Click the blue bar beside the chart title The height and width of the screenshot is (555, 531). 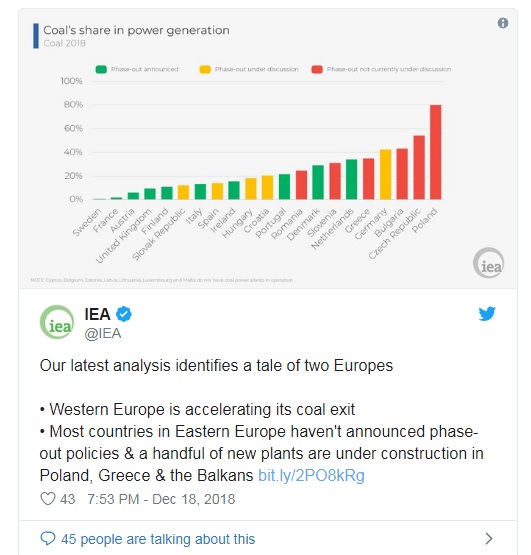tap(36, 36)
